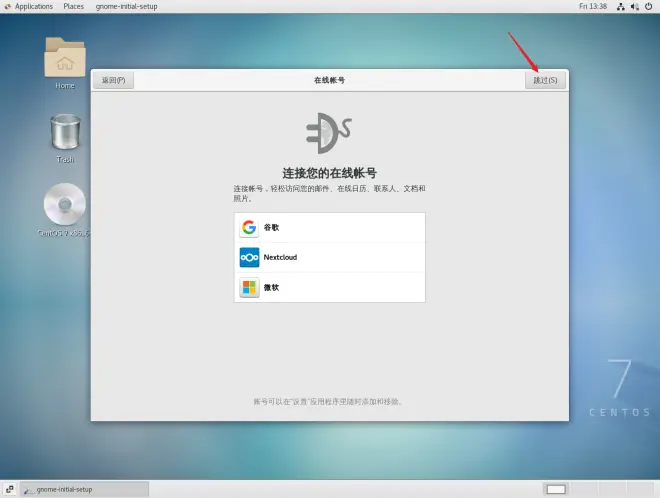The image size is (660, 498).
Task: Skip with the 跳过(S) button
Action: (545, 80)
